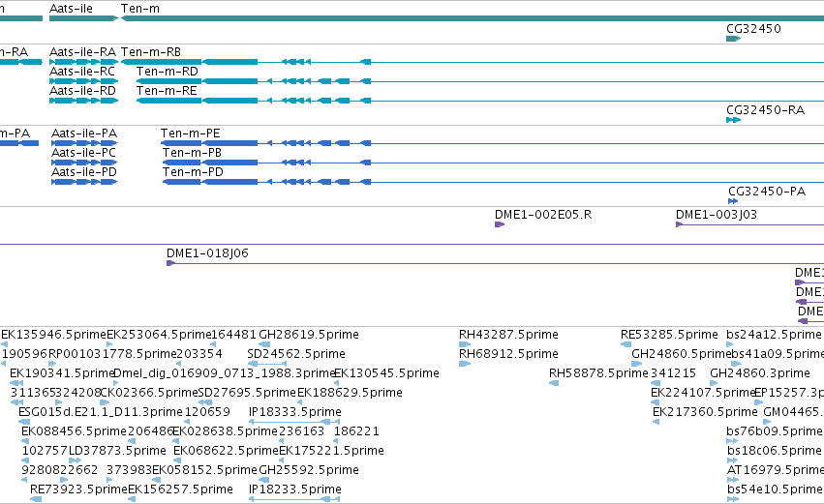The width and height of the screenshot is (824, 504).
Task: Click EST bs54e10.5prime
Action: [x=774, y=490]
